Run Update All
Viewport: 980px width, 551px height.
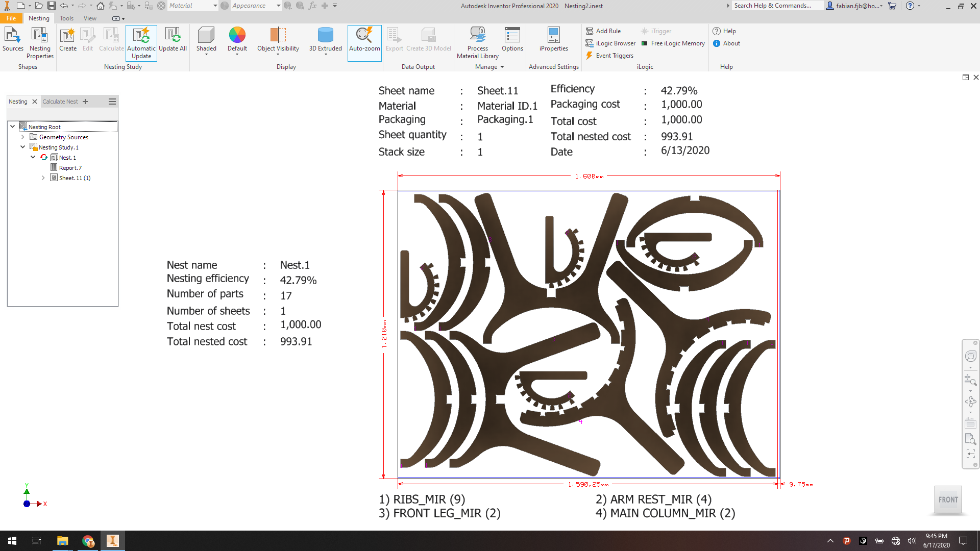pyautogui.click(x=173, y=40)
